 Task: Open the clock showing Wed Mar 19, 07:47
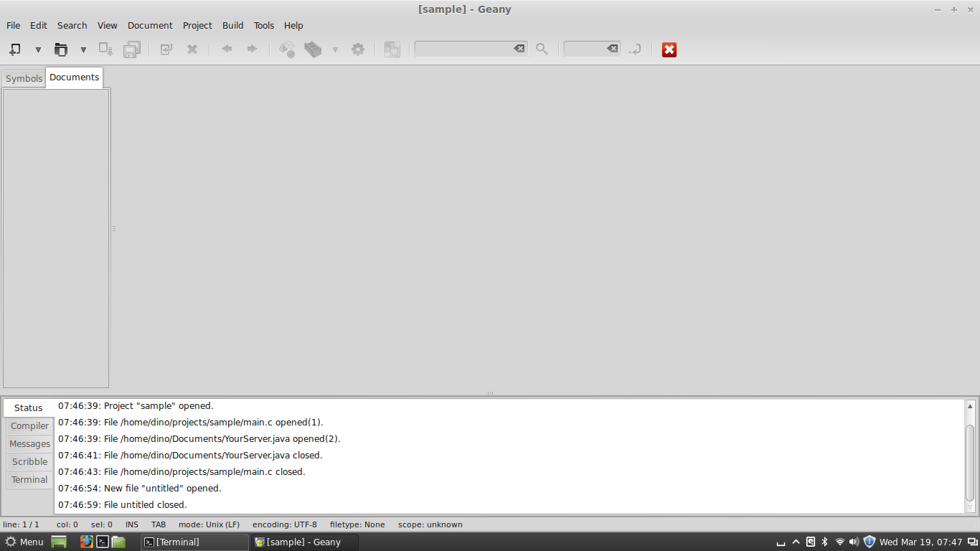click(920, 542)
